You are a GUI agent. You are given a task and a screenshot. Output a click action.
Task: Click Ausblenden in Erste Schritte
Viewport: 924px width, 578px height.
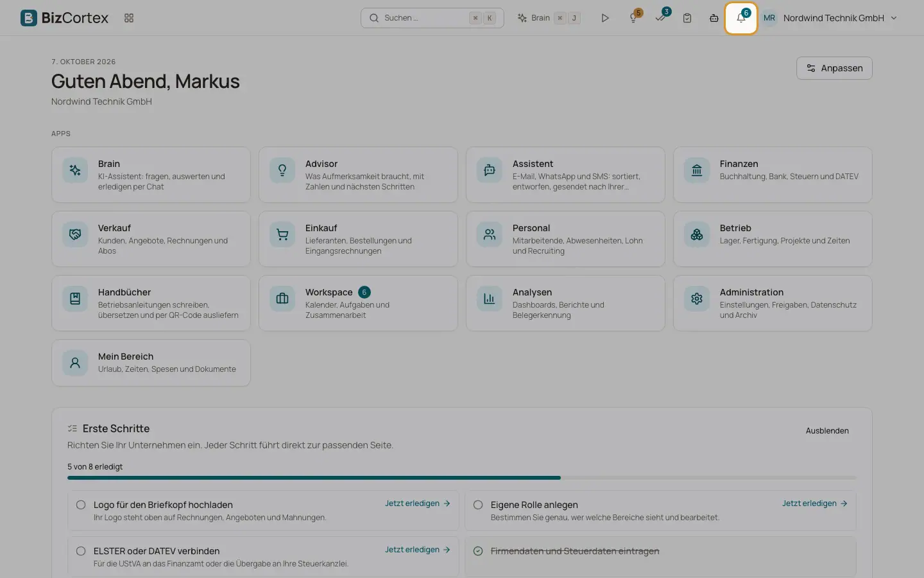coord(827,431)
